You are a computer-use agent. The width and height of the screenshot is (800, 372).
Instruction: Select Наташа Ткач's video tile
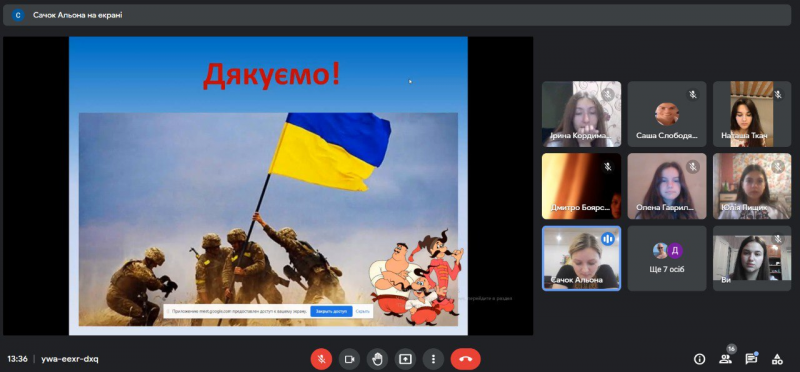pyautogui.click(x=752, y=114)
